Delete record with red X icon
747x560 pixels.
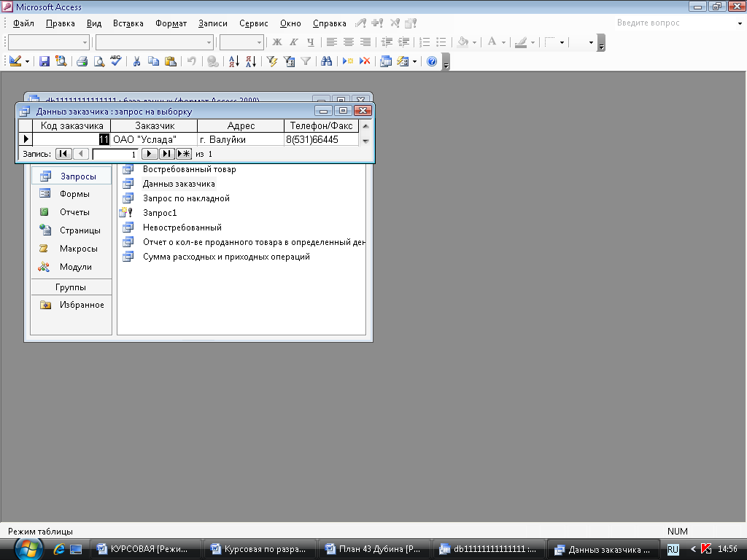pyautogui.click(x=365, y=61)
